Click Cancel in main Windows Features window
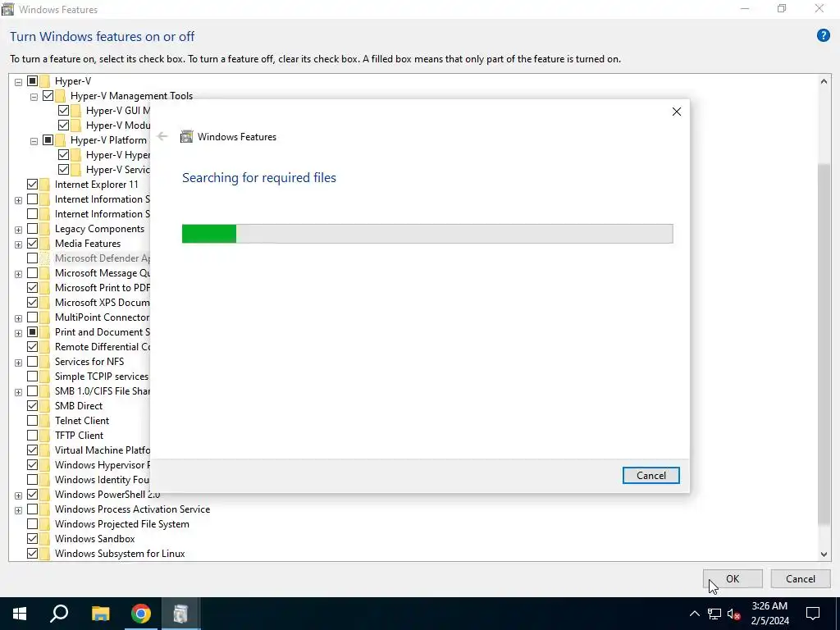This screenshot has width=840, height=630. pos(801,578)
